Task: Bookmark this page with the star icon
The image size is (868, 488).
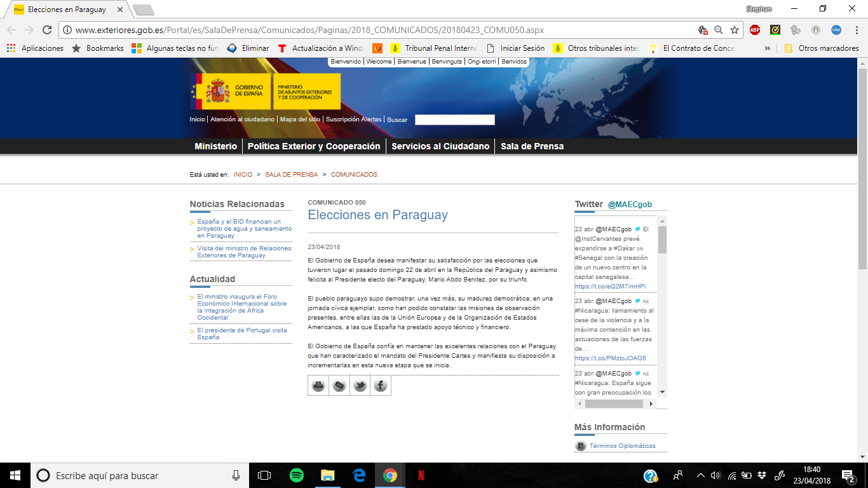Action: 735,30
